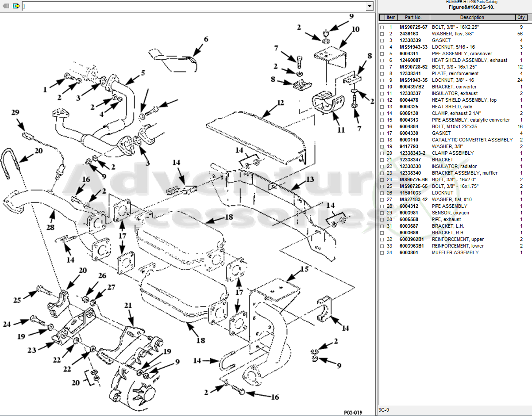Click the Description column header
The image size is (532, 416).
point(472,18)
